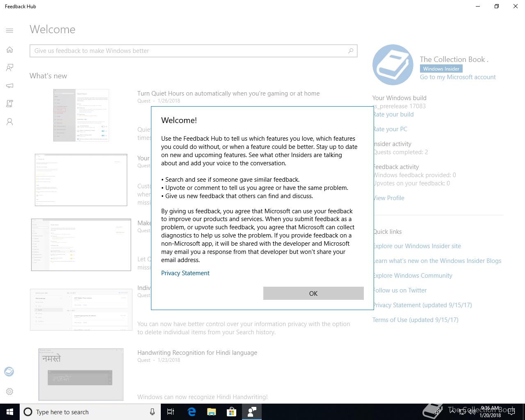Open View Profile link
The image size is (525, 420).
pyautogui.click(x=389, y=198)
